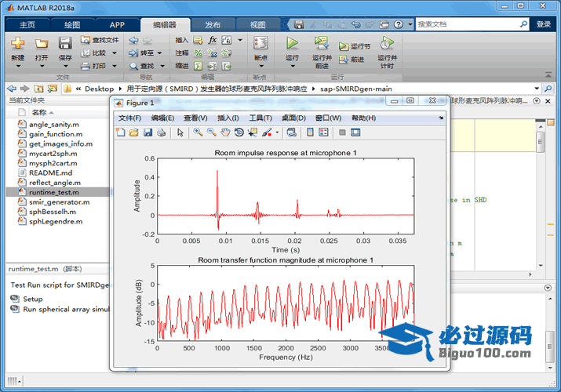Open the 工具(T) menu in Figure 1

click(x=260, y=118)
